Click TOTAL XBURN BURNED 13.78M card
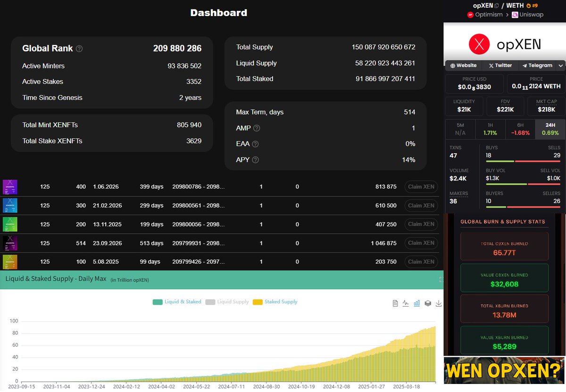The width and height of the screenshot is (566, 392). coord(505,309)
